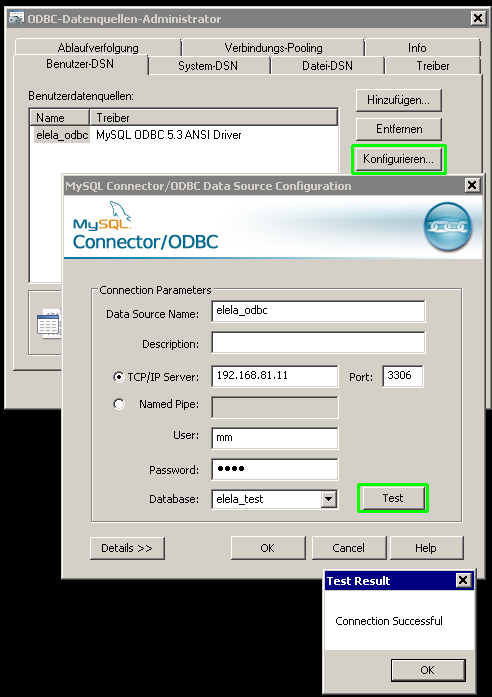492x697 pixels.
Task: Click into the Description input field
Action: pos(318,343)
